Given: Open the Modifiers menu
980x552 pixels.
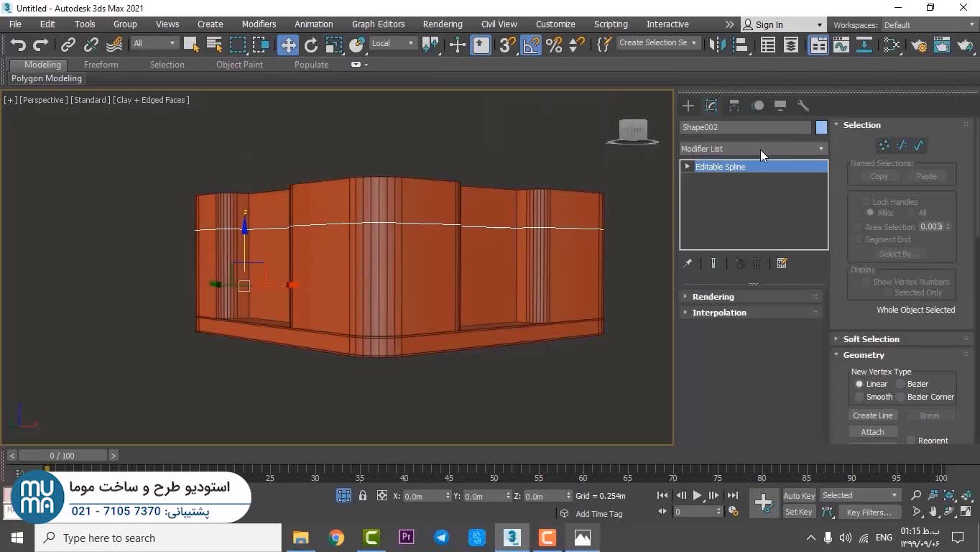Looking at the screenshot, I should 259,24.
